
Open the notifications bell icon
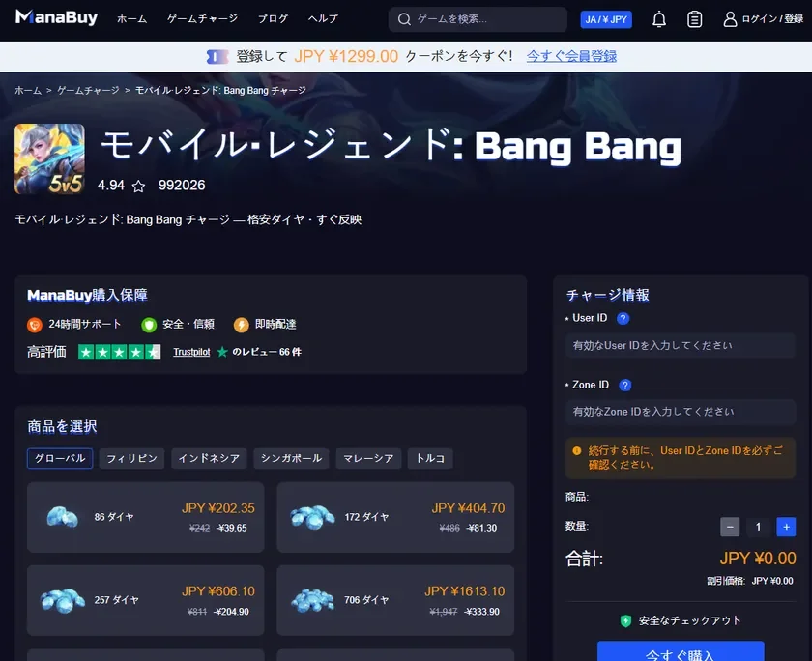tap(659, 18)
